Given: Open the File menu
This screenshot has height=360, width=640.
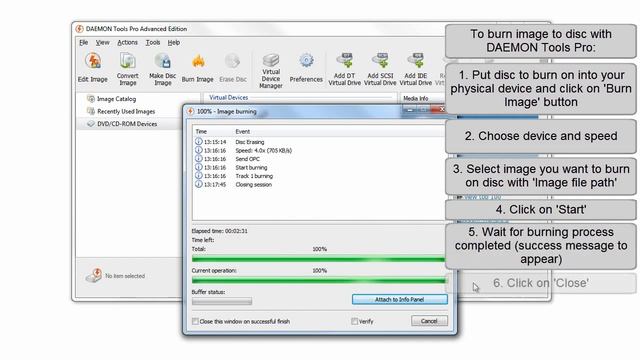Looking at the screenshot, I should coord(84,42).
